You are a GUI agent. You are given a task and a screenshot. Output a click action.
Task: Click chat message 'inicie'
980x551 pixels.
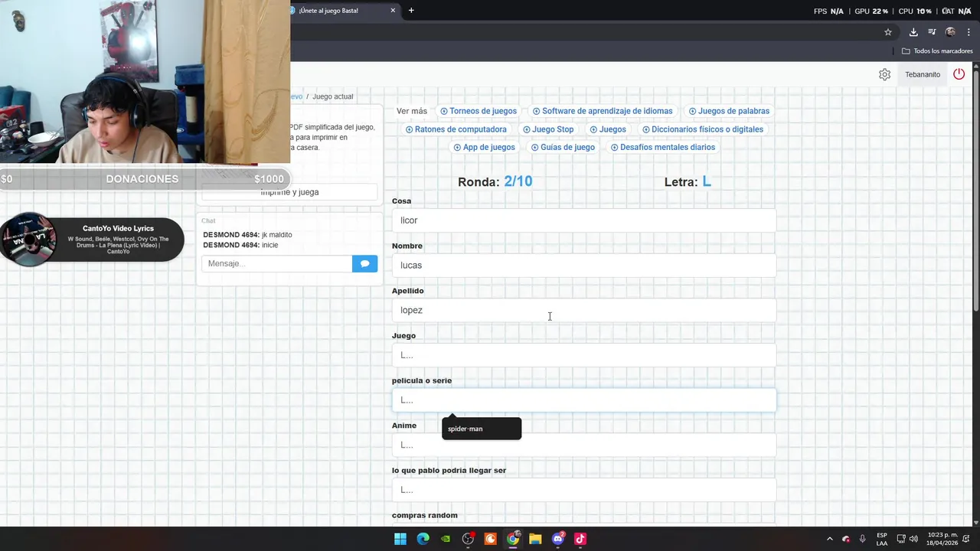coord(269,245)
